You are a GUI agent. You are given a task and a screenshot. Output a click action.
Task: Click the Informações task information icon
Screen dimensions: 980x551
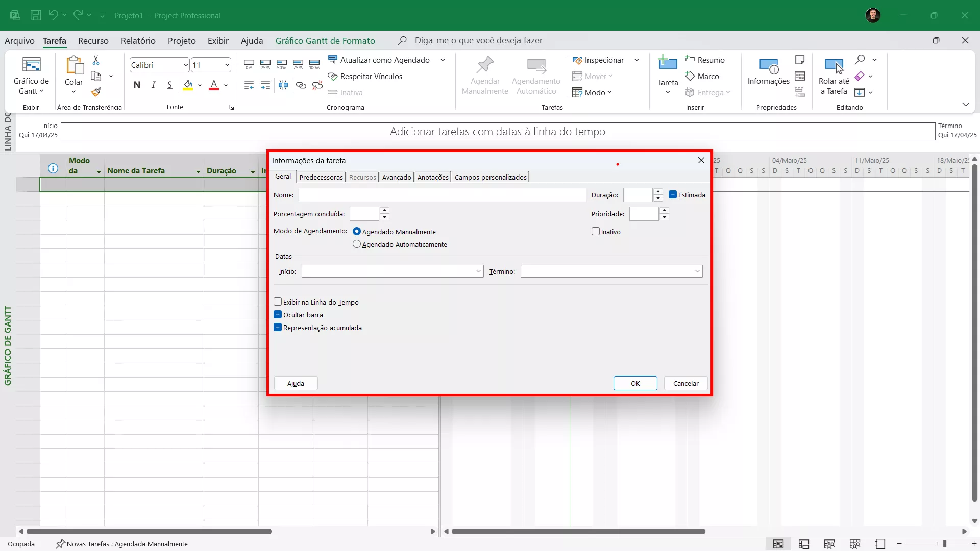pyautogui.click(x=768, y=66)
